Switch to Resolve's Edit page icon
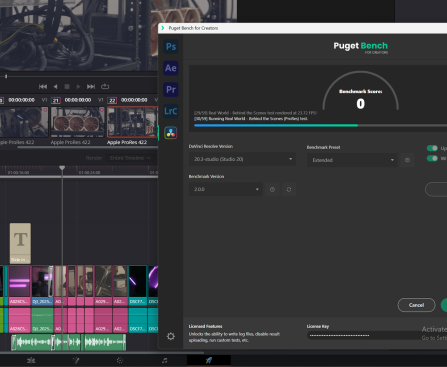The height and width of the screenshot is (367, 447). (x=31, y=360)
